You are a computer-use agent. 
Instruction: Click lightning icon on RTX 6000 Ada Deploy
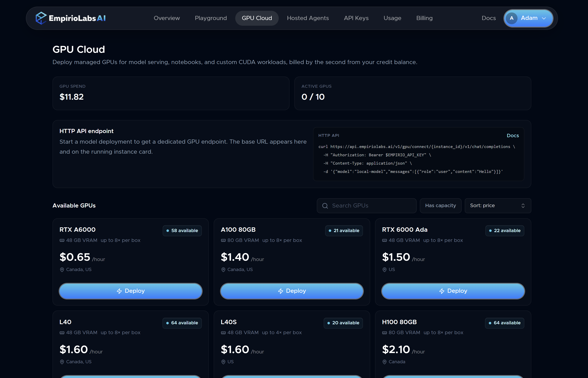pos(442,291)
